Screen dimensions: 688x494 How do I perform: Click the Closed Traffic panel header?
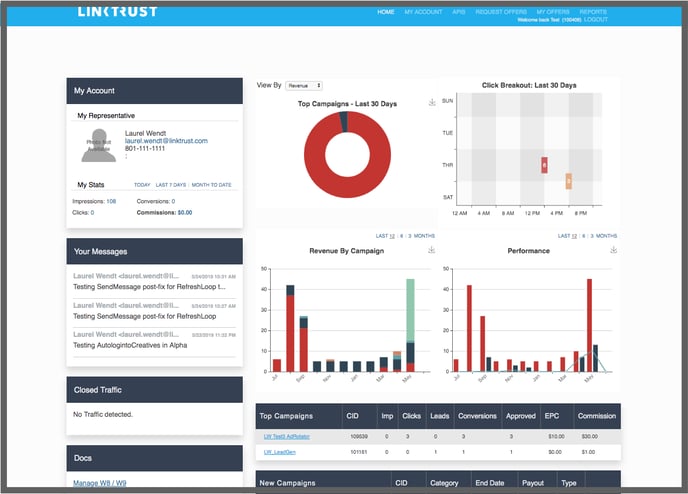pyautogui.click(x=154, y=390)
